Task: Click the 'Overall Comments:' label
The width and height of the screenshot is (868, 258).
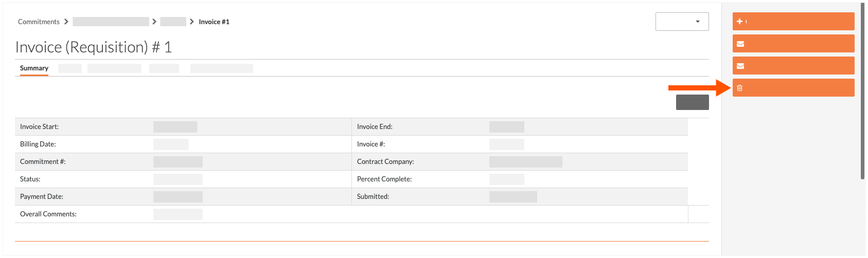Action: pos(48,214)
